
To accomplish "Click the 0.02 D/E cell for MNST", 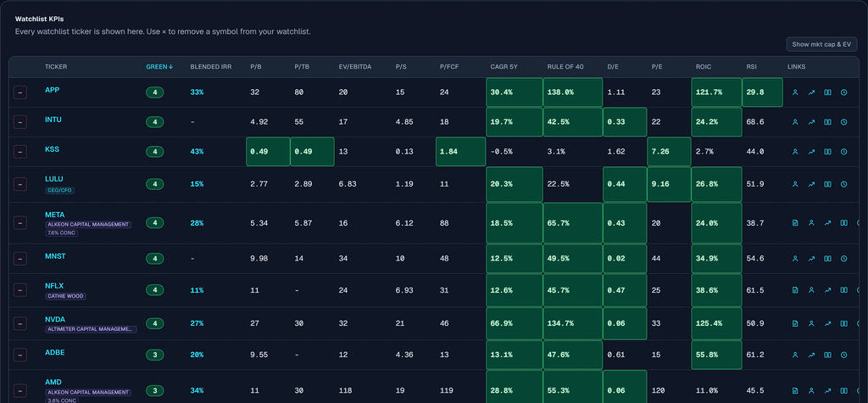I will tap(625, 258).
